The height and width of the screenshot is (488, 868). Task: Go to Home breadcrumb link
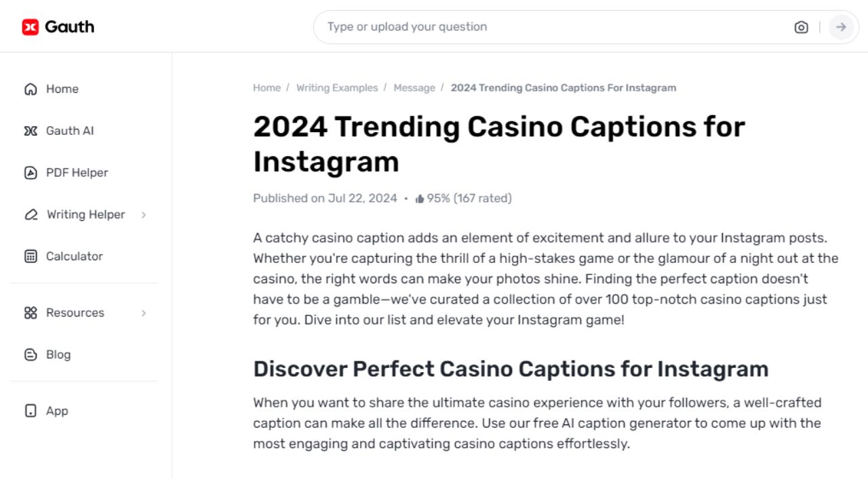(x=267, y=88)
